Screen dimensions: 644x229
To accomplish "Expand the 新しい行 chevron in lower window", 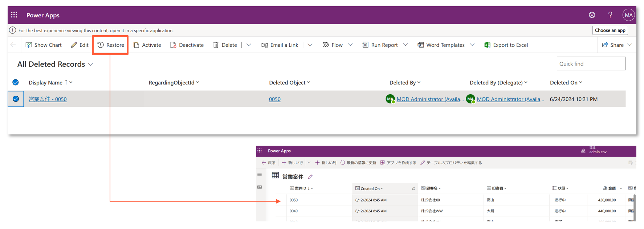I will click(x=309, y=163).
